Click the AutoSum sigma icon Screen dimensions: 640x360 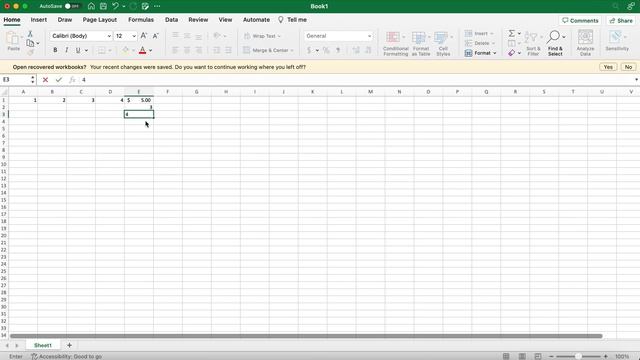[x=511, y=33]
